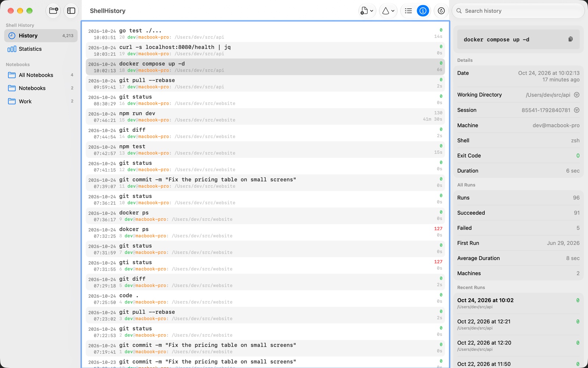Open the Notebooks folder

(x=41, y=88)
